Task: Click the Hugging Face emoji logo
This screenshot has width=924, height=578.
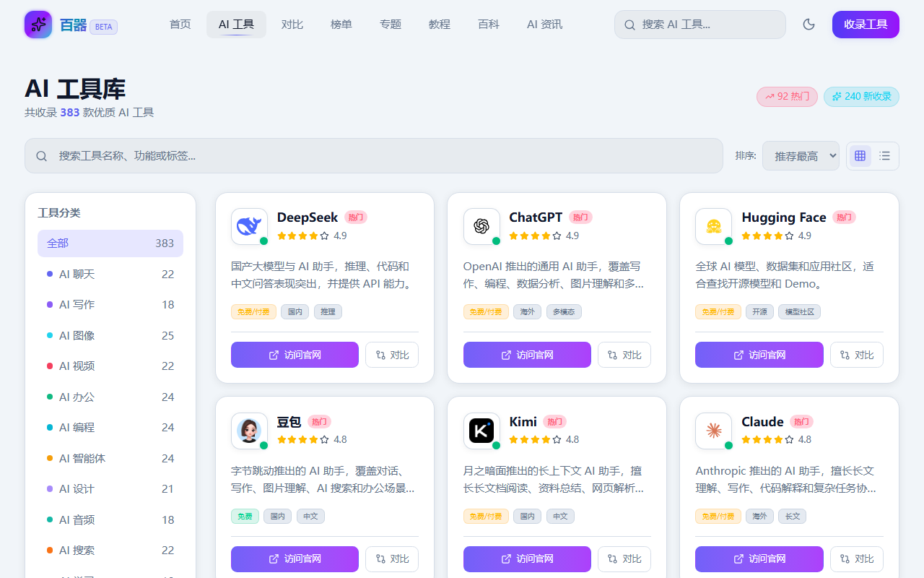Action: tap(714, 226)
